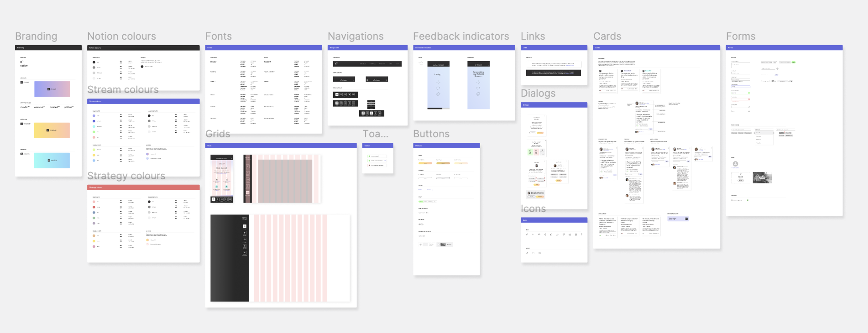Select the Branding frame label
The width and height of the screenshot is (868, 333).
(x=36, y=36)
